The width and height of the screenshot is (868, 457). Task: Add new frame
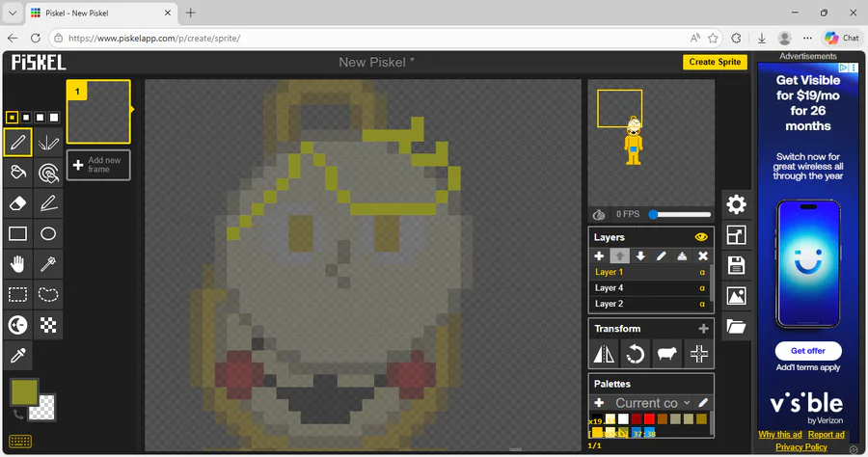tap(98, 165)
